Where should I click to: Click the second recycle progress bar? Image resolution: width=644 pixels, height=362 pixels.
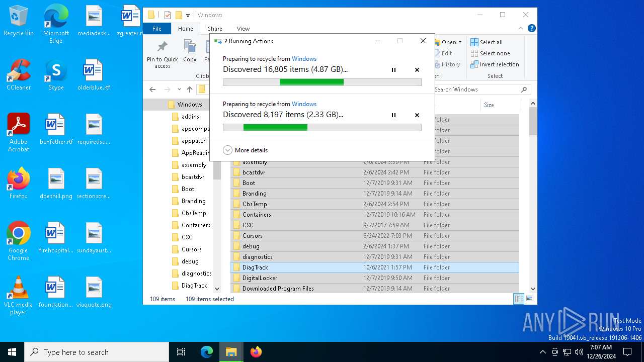click(322, 127)
